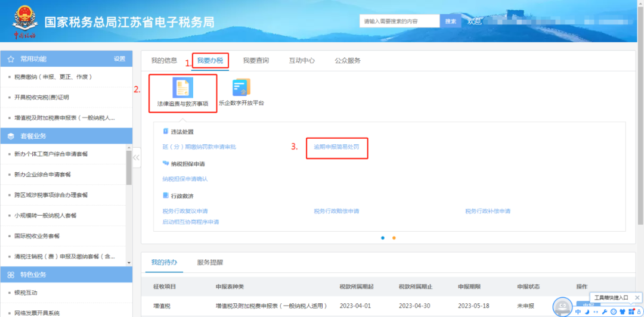The width and height of the screenshot is (644, 317).
Task: Click the 违法处置 section icon
Action: (x=166, y=132)
